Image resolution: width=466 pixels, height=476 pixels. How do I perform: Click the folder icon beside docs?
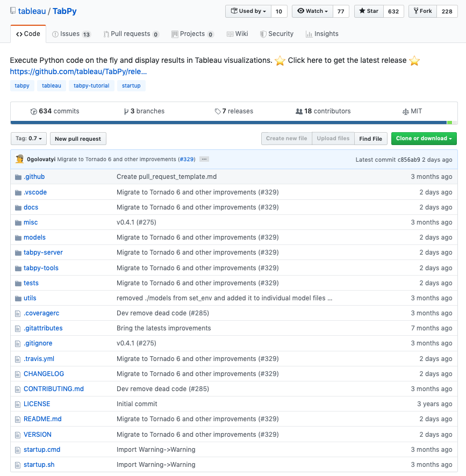pos(18,207)
